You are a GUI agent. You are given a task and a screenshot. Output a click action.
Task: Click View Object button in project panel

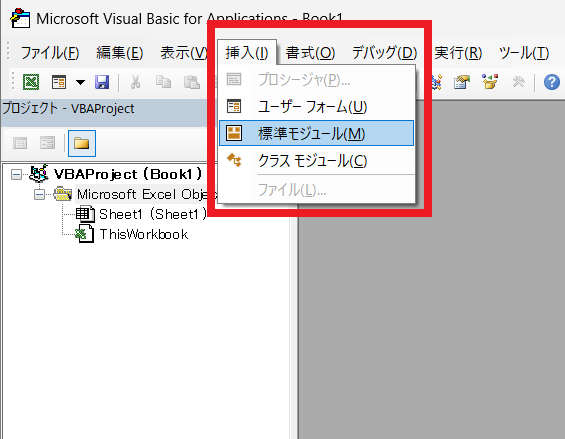47,143
